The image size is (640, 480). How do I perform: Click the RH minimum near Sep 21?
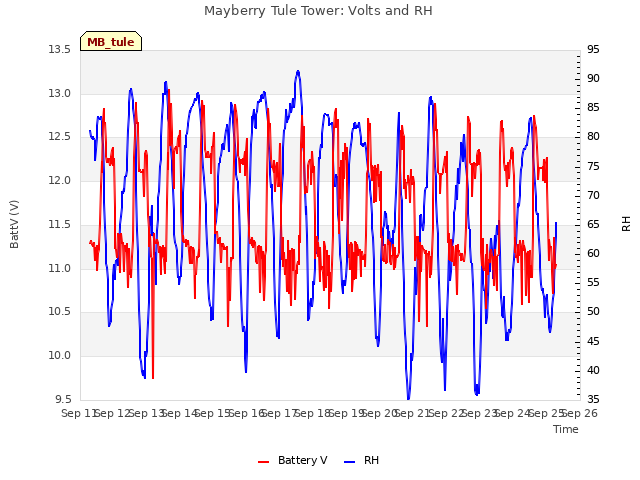(x=408, y=397)
